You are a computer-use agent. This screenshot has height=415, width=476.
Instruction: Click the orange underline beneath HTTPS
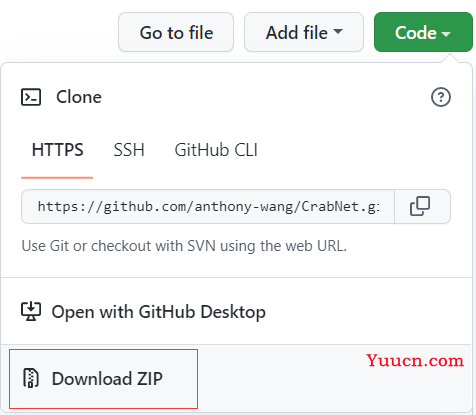click(57, 178)
